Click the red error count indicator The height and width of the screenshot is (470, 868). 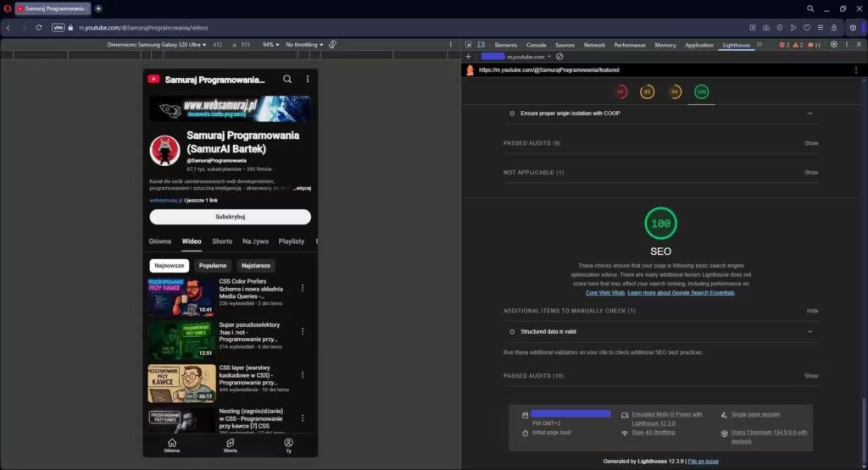784,45
